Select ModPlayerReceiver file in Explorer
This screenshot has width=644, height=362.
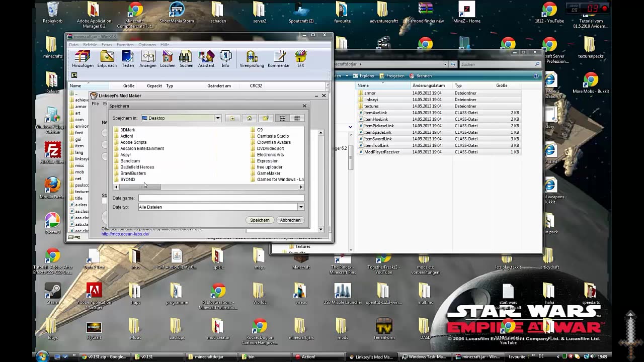(x=381, y=152)
